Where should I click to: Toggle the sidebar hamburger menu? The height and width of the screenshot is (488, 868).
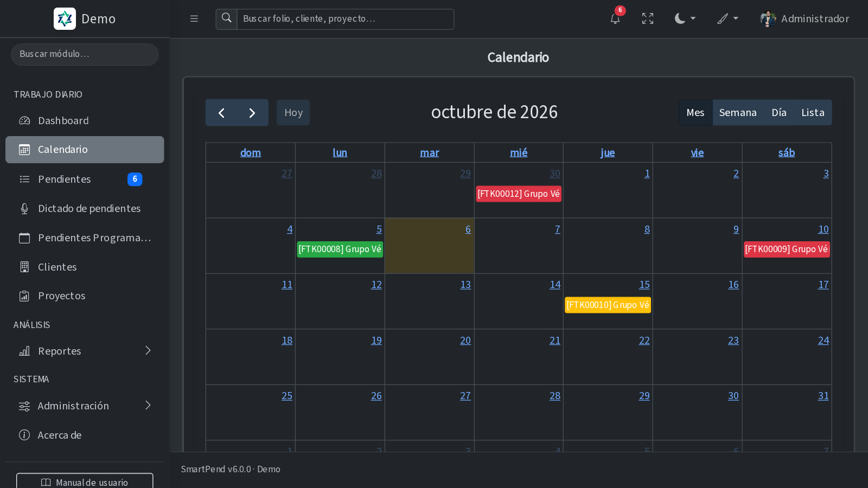(194, 18)
